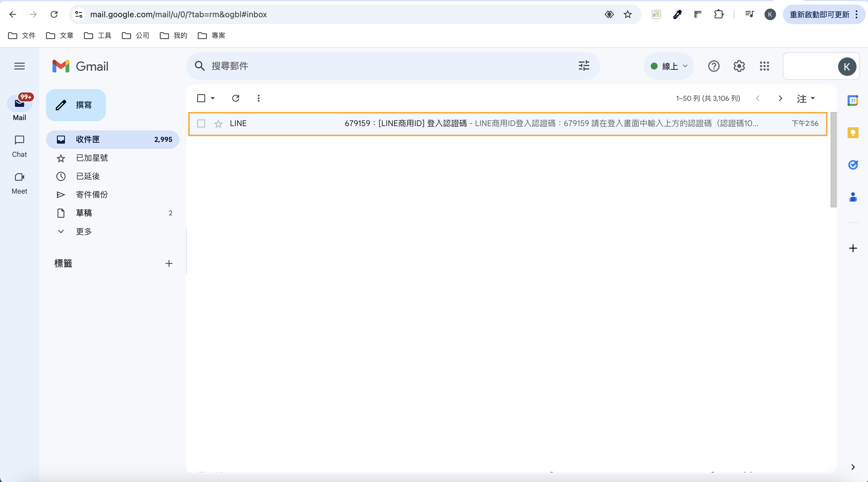868x482 pixels.
Task: Refresh the inbox mail list
Action: (235, 98)
